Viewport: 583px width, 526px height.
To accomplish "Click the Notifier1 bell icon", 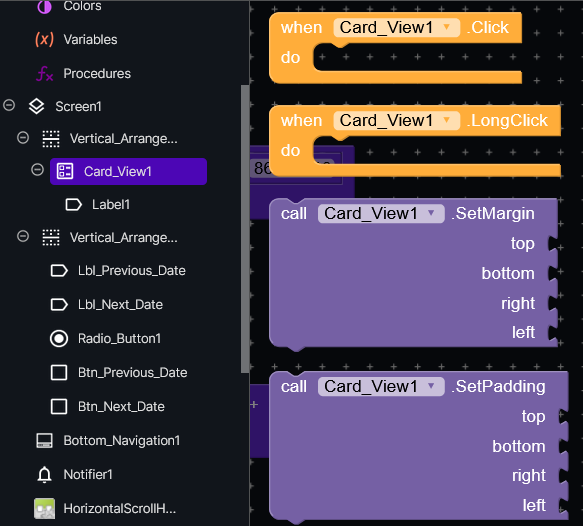I will (44, 475).
